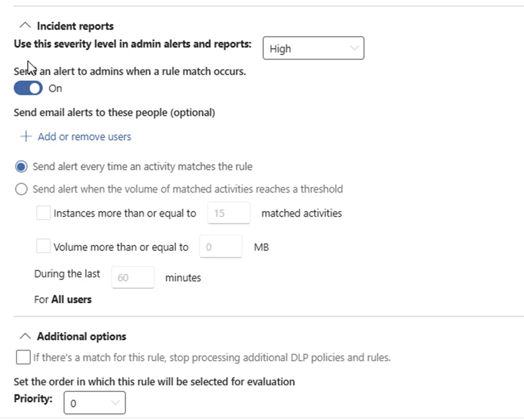
Task: Click the During the last minutes field
Action: tap(132, 277)
